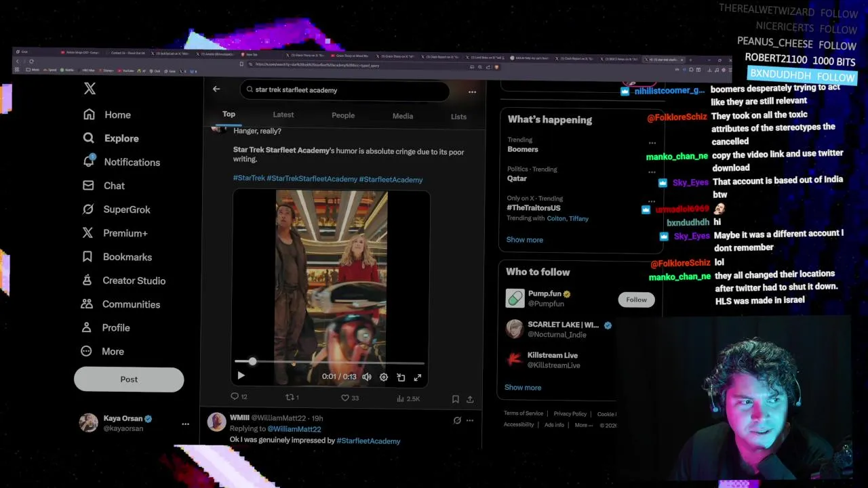This screenshot has height=488, width=868.
Task: Open the Terms of Service link
Action: [x=524, y=413]
